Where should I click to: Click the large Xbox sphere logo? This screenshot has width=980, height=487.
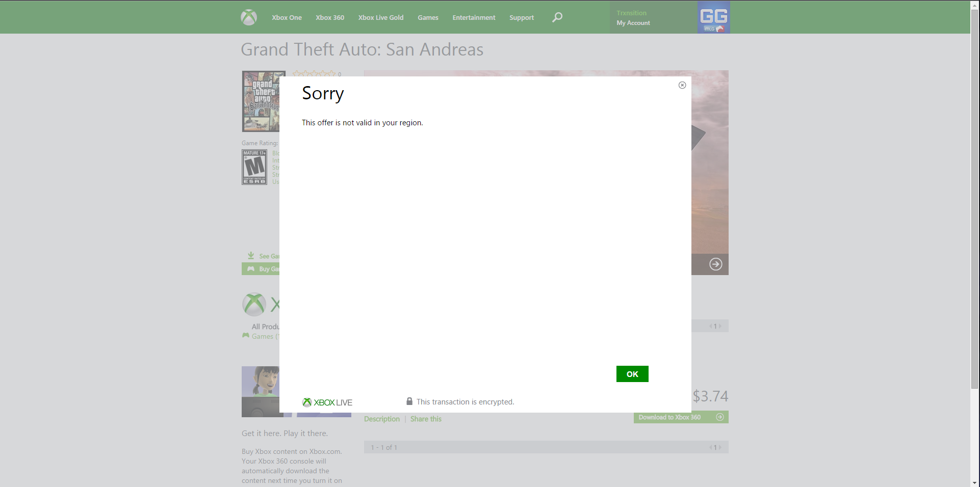[x=254, y=304]
